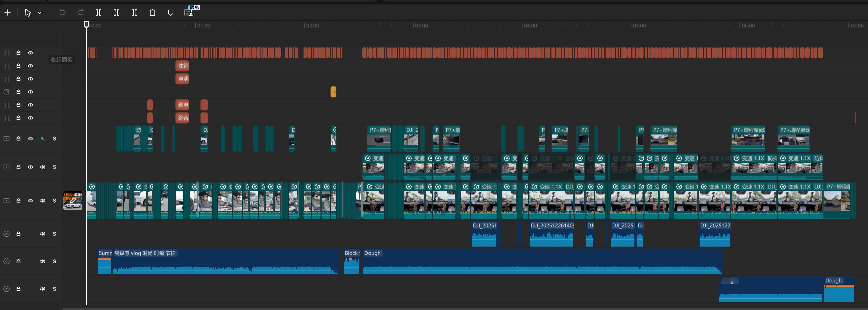Hide the track with the yellow clip

[x=30, y=92]
